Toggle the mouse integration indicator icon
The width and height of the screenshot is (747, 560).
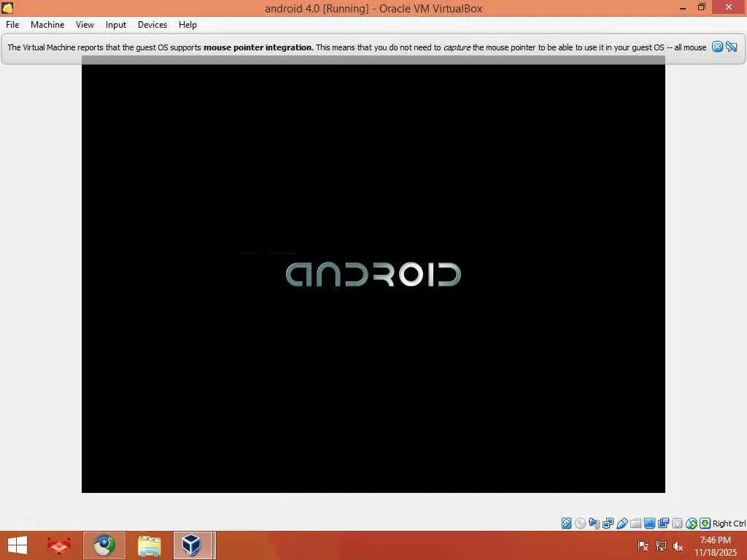pos(692,524)
